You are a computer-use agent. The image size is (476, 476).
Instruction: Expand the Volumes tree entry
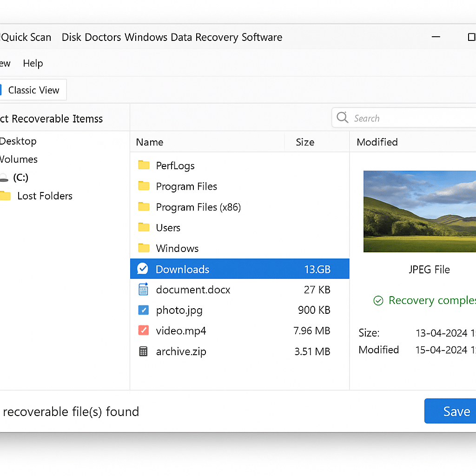19,159
